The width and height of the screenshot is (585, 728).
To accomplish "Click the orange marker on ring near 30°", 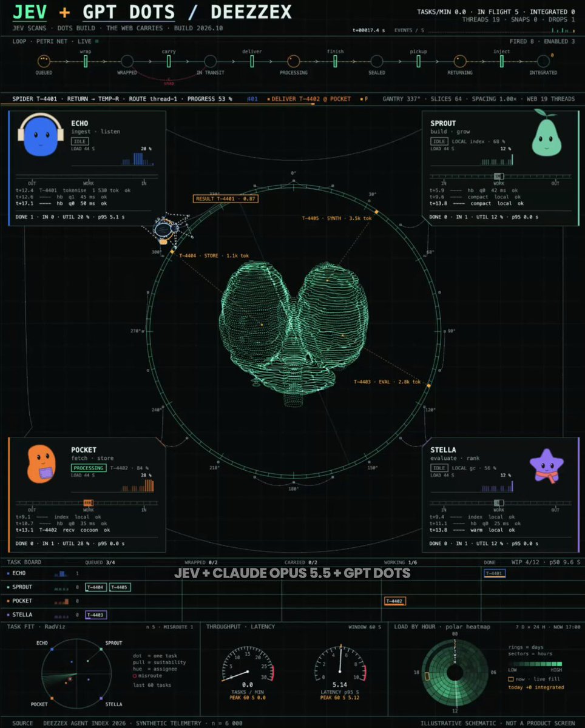I will pyautogui.click(x=377, y=211).
